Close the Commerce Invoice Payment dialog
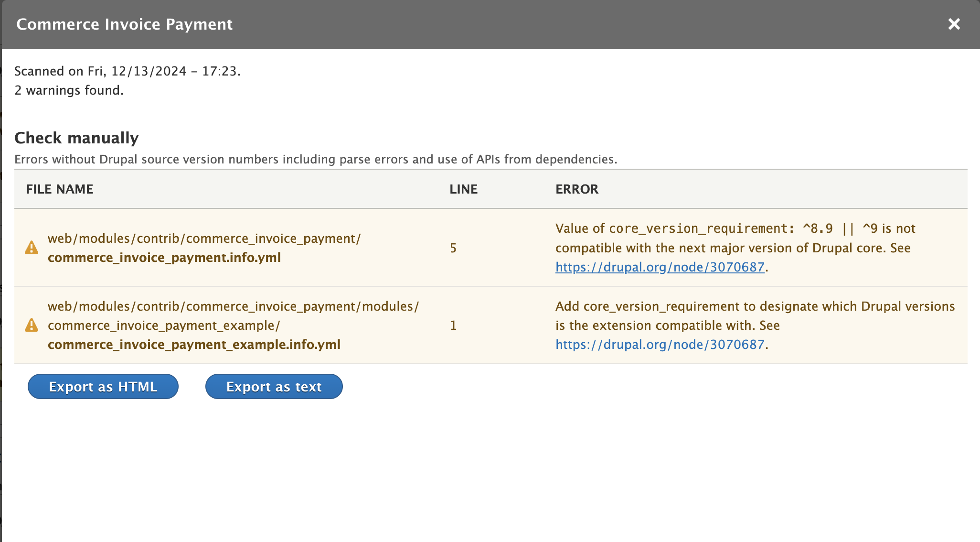Viewport: 980px width, 542px height. point(954,24)
